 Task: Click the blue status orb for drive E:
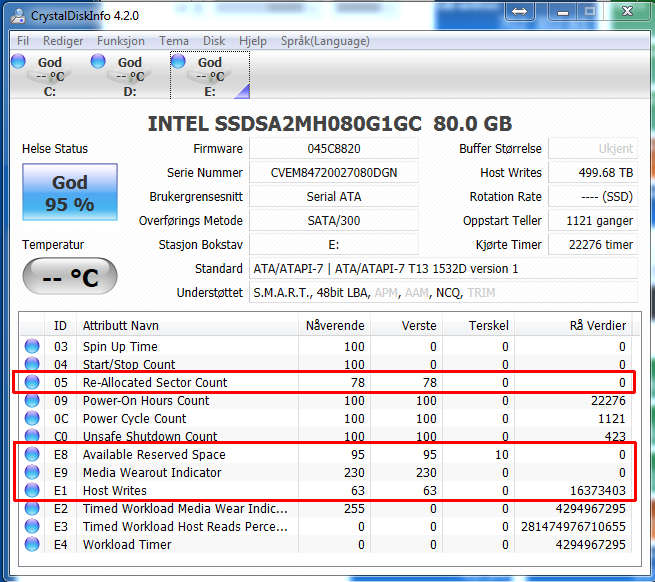click(178, 61)
